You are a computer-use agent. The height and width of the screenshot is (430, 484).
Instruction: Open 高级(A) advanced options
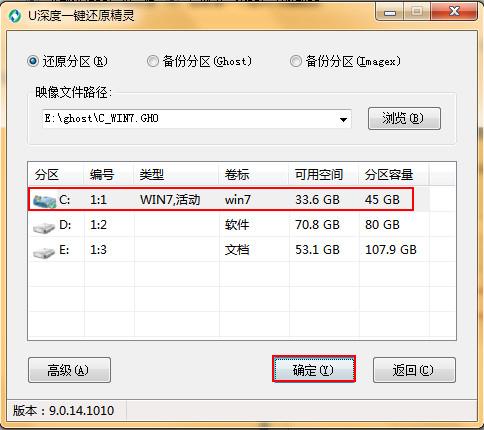pos(69,370)
